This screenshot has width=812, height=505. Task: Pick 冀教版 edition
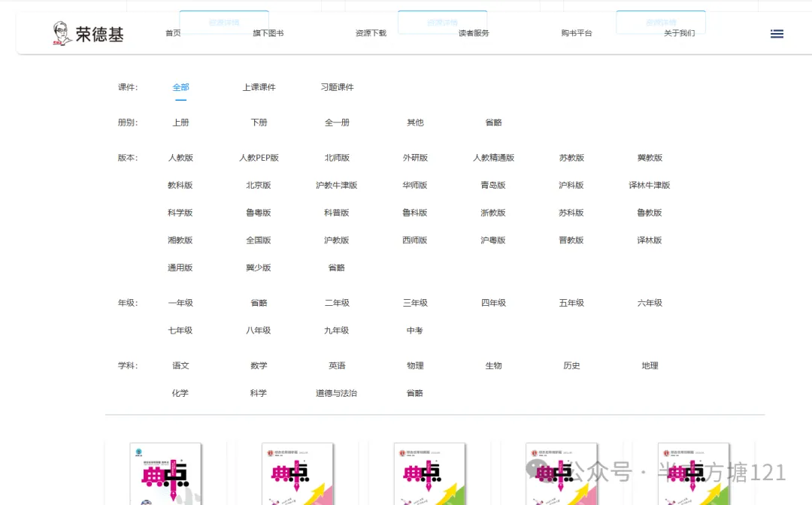pos(650,158)
